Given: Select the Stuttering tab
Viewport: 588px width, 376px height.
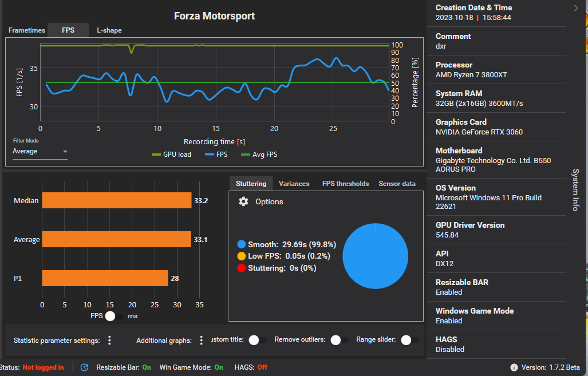Looking at the screenshot, I should point(251,184).
